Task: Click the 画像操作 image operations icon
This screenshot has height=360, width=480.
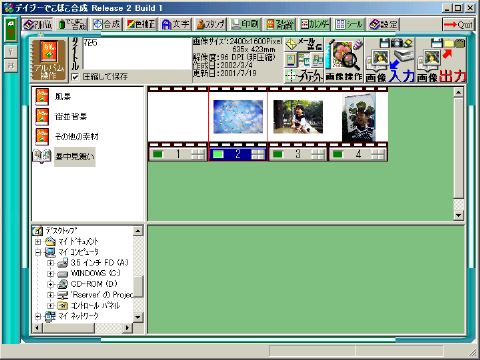Action: click(344, 60)
